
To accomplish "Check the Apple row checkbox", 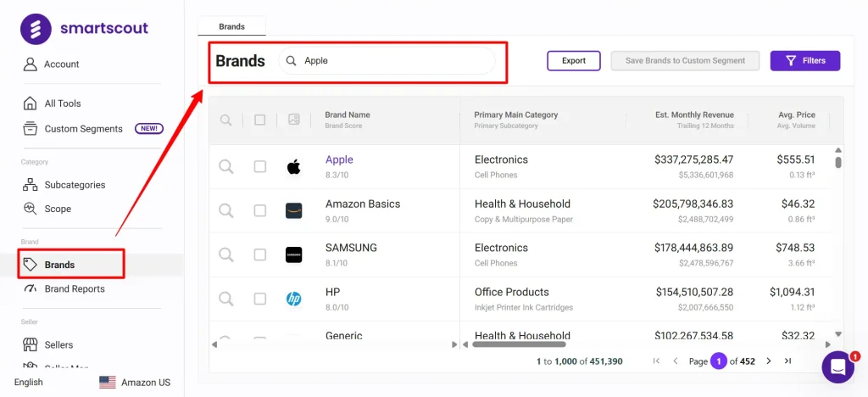I will coord(259,166).
